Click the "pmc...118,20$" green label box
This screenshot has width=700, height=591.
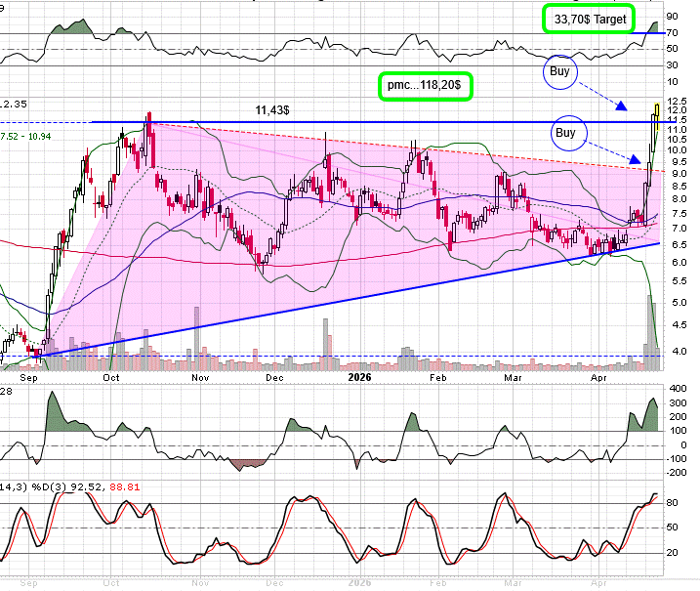point(425,86)
